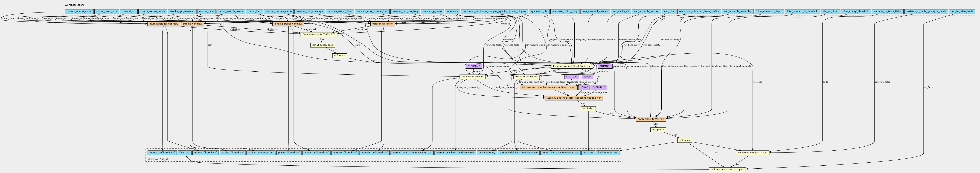This screenshot has height=173, width=980.
Task: Select the annotate_coding_only input node
Action: pos(565,11)
